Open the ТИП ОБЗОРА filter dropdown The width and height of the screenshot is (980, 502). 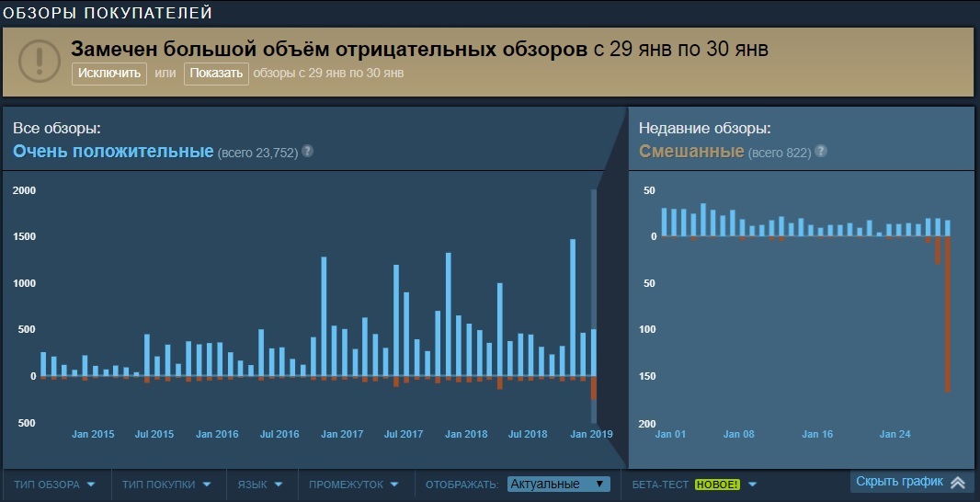click(x=54, y=484)
